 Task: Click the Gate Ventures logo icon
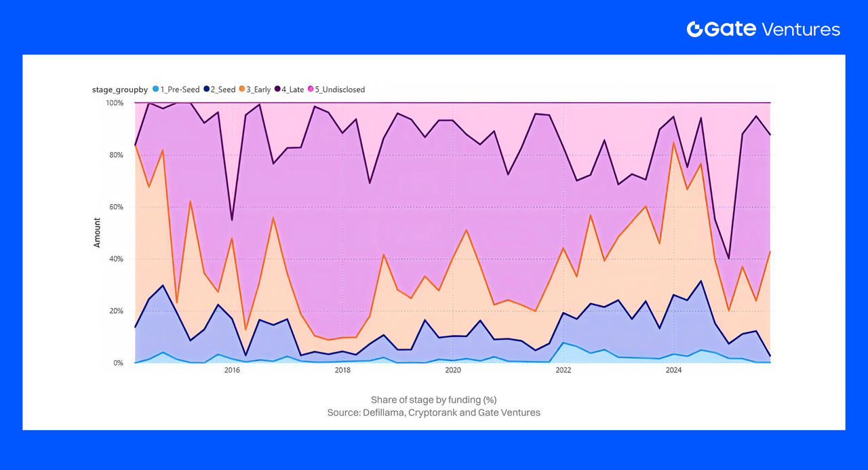(x=694, y=29)
